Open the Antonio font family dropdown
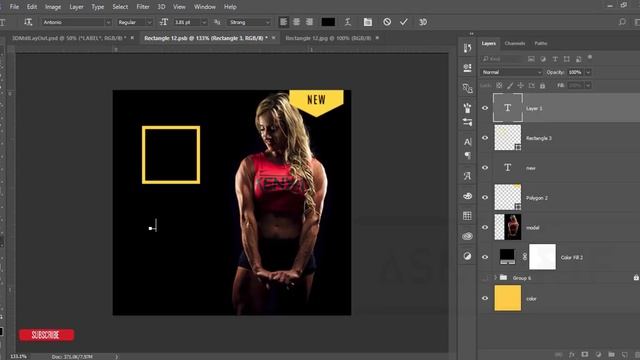 click(76, 22)
